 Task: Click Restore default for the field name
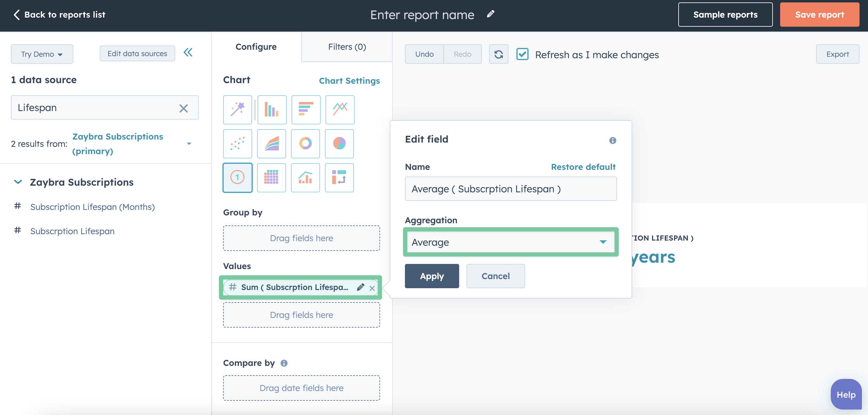pyautogui.click(x=583, y=167)
